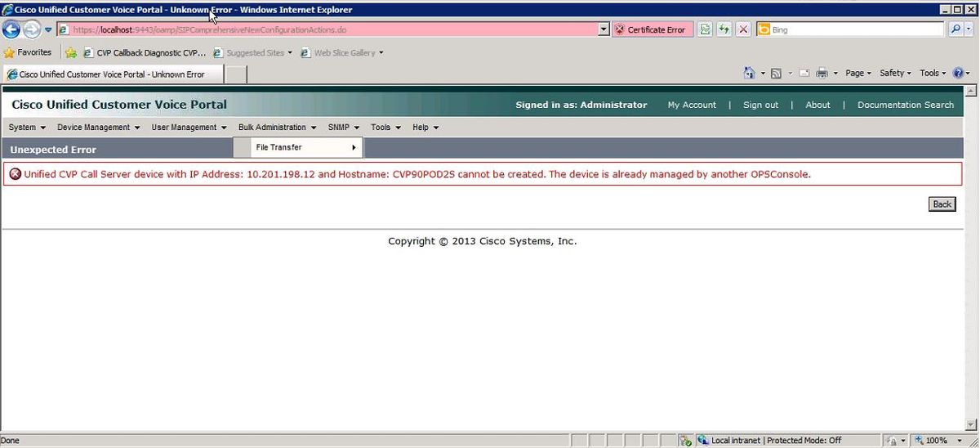The height and width of the screenshot is (448, 980).
Task: Click the red error X icon
Action: [15, 174]
